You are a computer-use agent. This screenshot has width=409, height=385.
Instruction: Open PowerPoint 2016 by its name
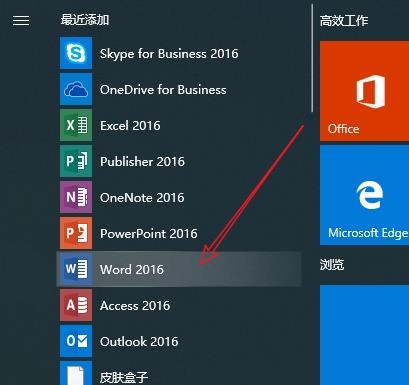click(x=149, y=234)
